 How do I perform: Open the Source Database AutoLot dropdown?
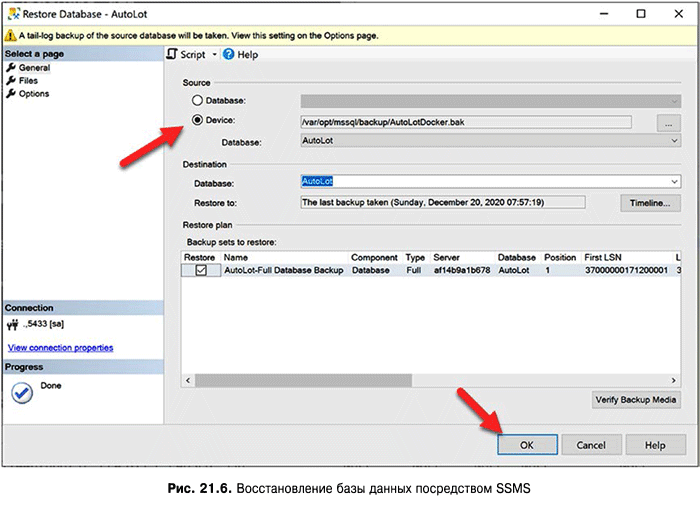pyautogui.click(x=675, y=142)
